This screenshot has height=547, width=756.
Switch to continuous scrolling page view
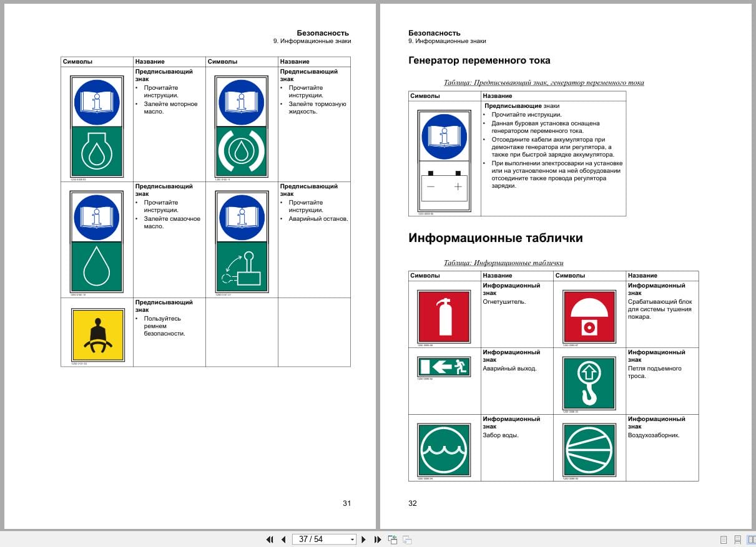[737, 540]
